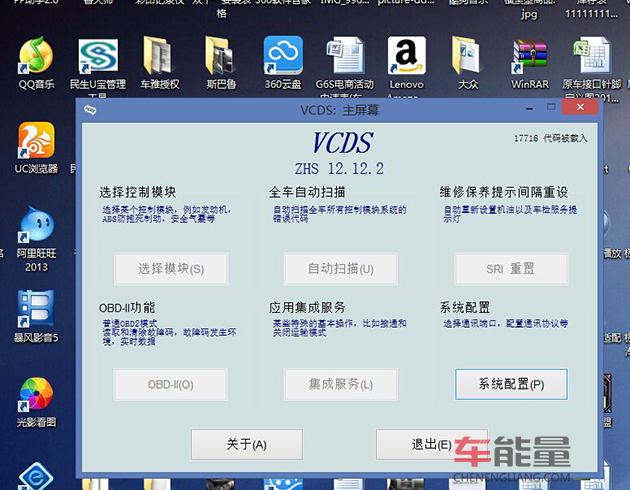Viewport: 630px width, 490px height.
Task: Click the VCDS title bar app icon
Action: pyautogui.click(x=90, y=109)
